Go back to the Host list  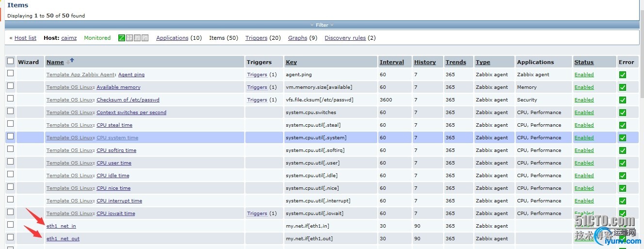point(25,38)
